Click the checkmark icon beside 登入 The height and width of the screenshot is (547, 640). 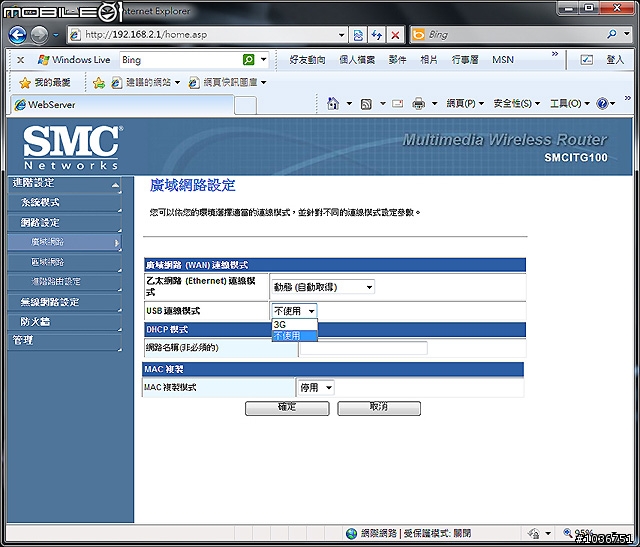tap(587, 60)
